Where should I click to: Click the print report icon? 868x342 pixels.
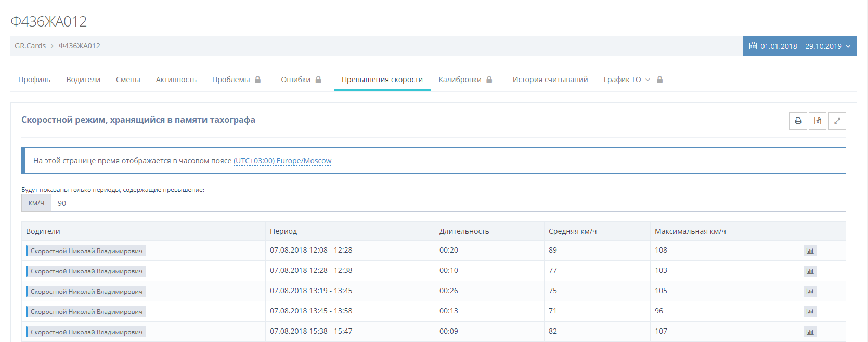(798, 121)
